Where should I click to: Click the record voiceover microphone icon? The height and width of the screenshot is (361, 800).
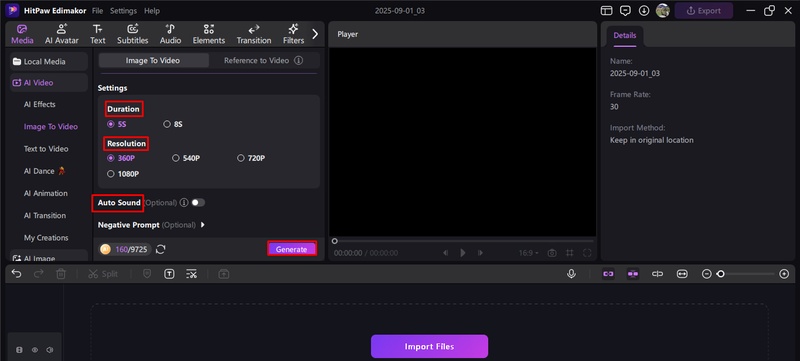click(571, 274)
